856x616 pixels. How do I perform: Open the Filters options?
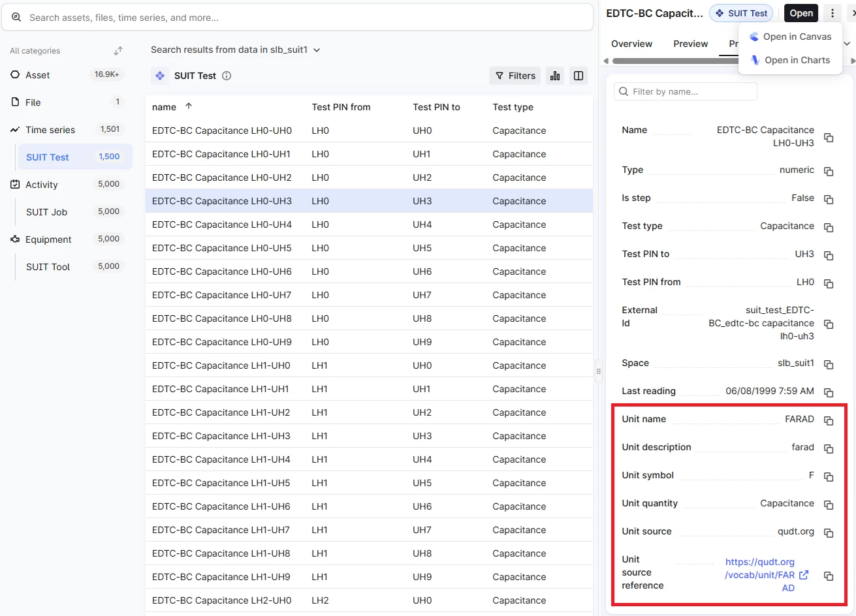coord(515,76)
